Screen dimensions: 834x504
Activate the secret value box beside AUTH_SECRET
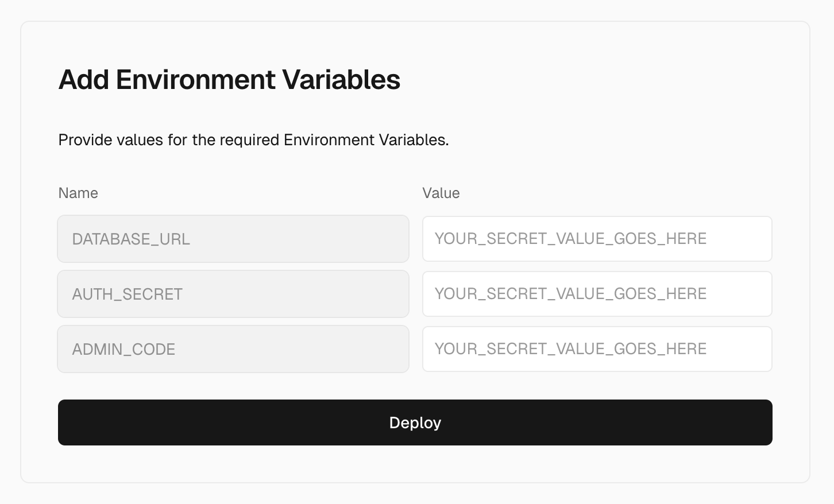(x=597, y=294)
